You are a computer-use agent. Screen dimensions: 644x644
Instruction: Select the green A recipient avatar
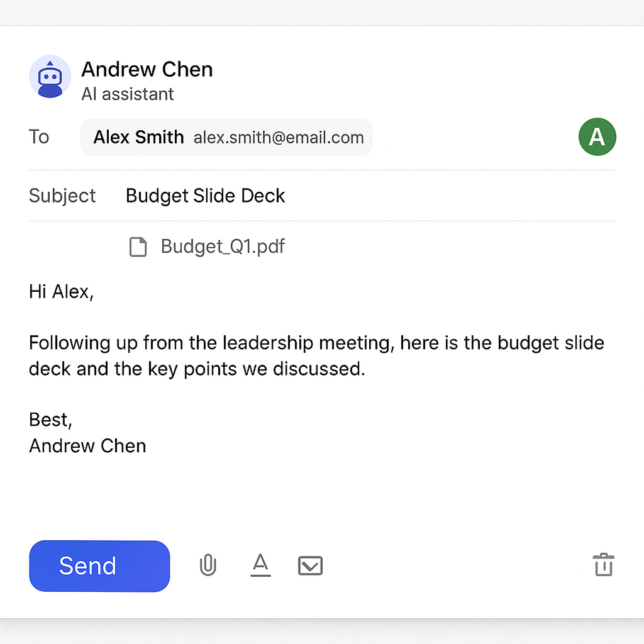pos(597,136)
